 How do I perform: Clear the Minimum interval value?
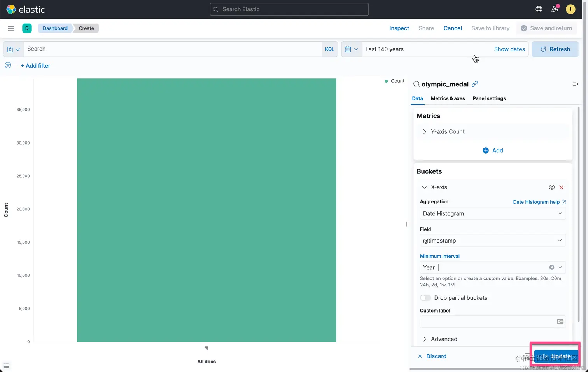tap(551, 267)
